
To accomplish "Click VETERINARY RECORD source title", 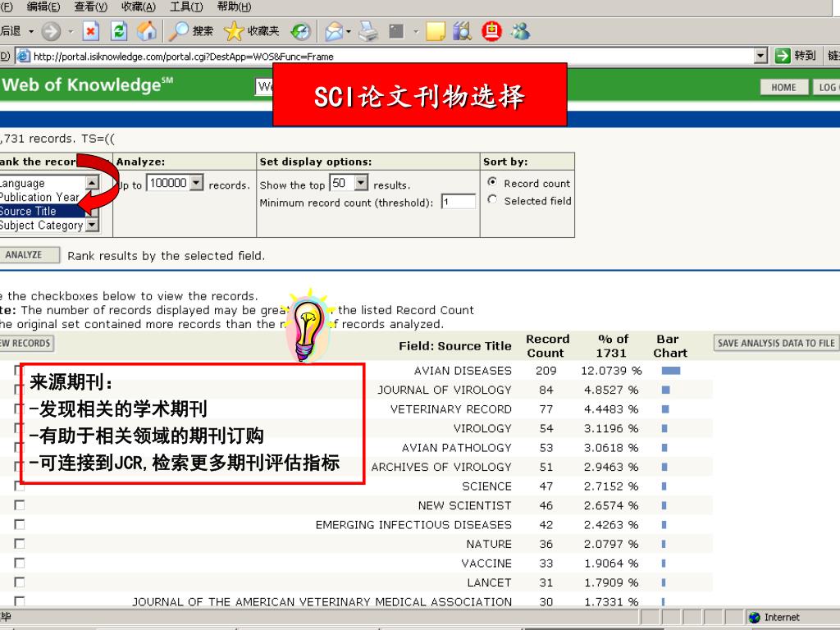I will (x=451, y=409).
